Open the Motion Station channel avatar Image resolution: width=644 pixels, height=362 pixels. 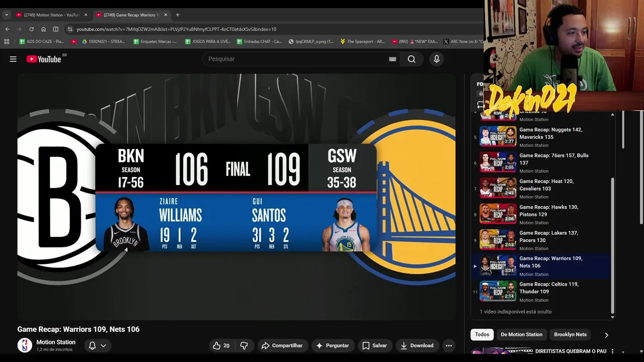tap(25, 345)
